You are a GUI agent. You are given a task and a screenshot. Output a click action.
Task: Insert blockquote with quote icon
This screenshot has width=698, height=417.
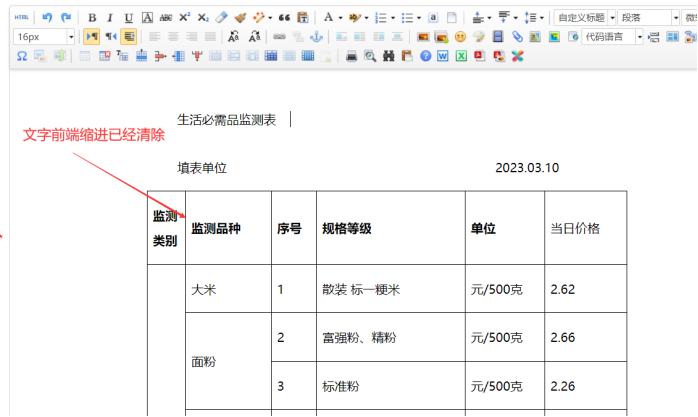[x=285, y=18]
